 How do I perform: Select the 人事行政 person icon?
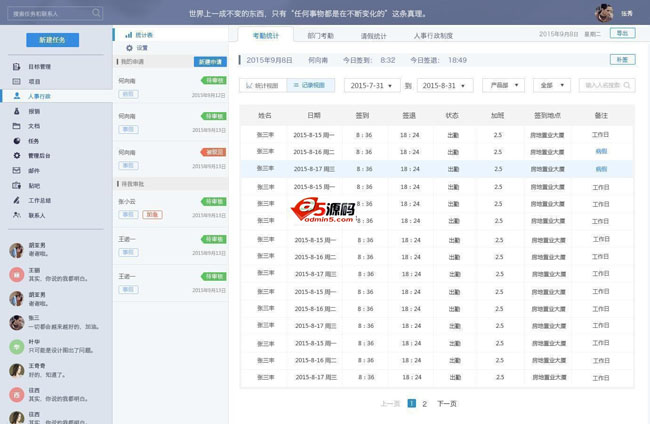(17, 96)
